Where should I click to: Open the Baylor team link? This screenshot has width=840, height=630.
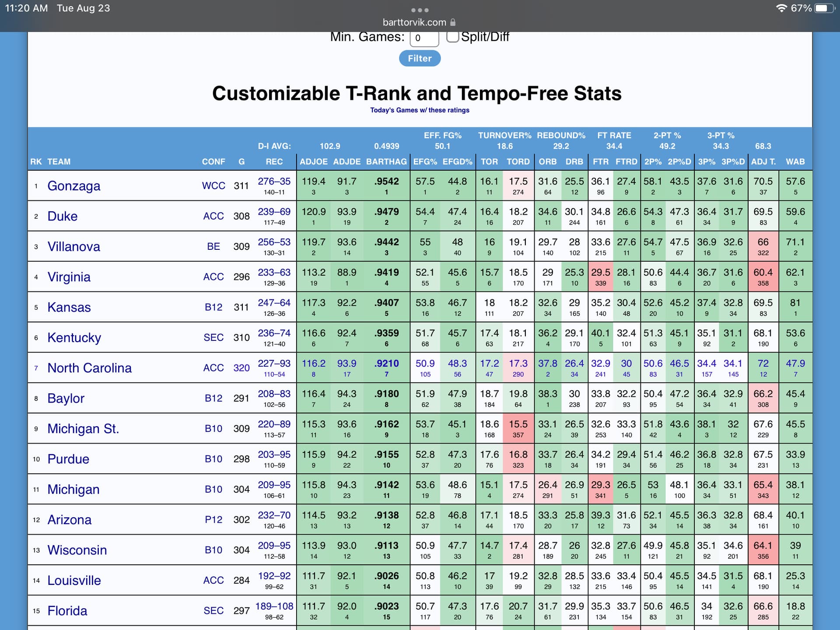[x=66, y=399]
